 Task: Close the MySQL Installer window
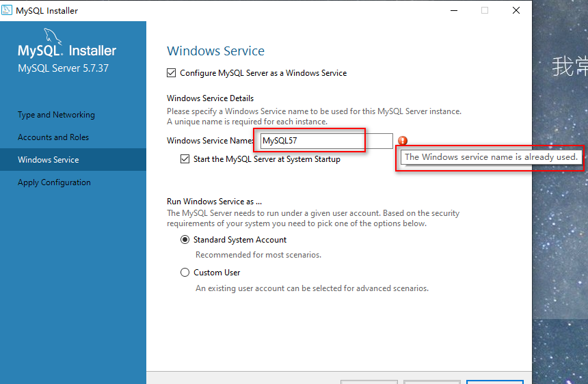click(516, 10)
